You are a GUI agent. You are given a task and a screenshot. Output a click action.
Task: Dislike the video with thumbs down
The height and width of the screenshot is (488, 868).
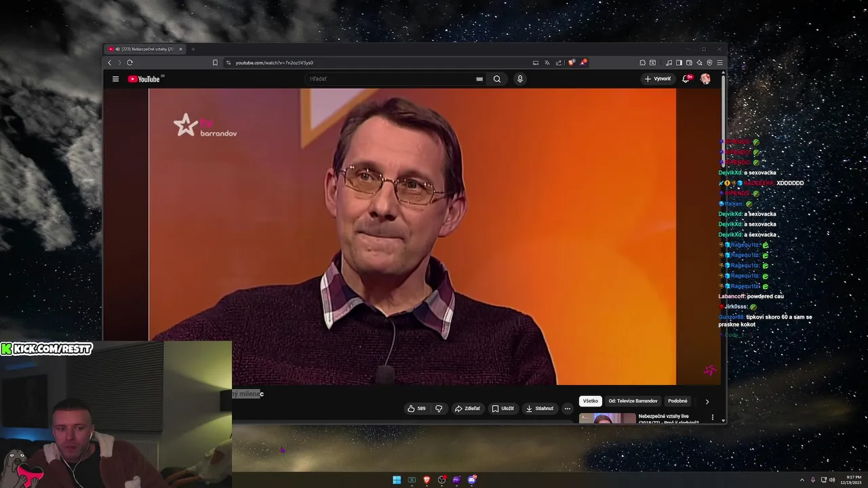(x=439, y=409)
